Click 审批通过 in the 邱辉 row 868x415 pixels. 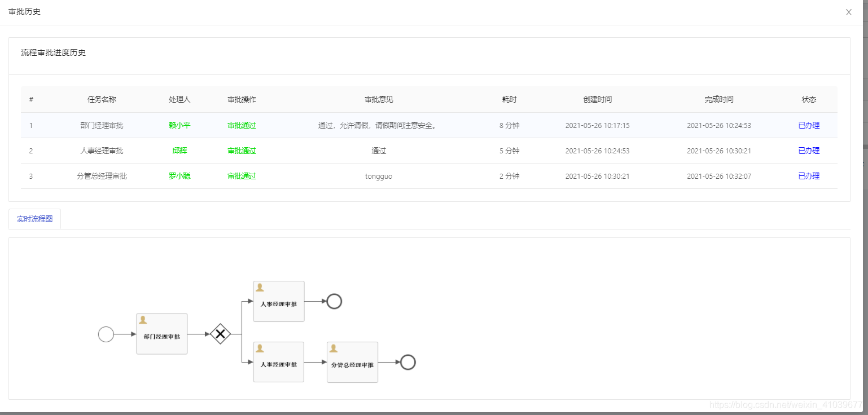pyautogui.click(x=242, y=151)
